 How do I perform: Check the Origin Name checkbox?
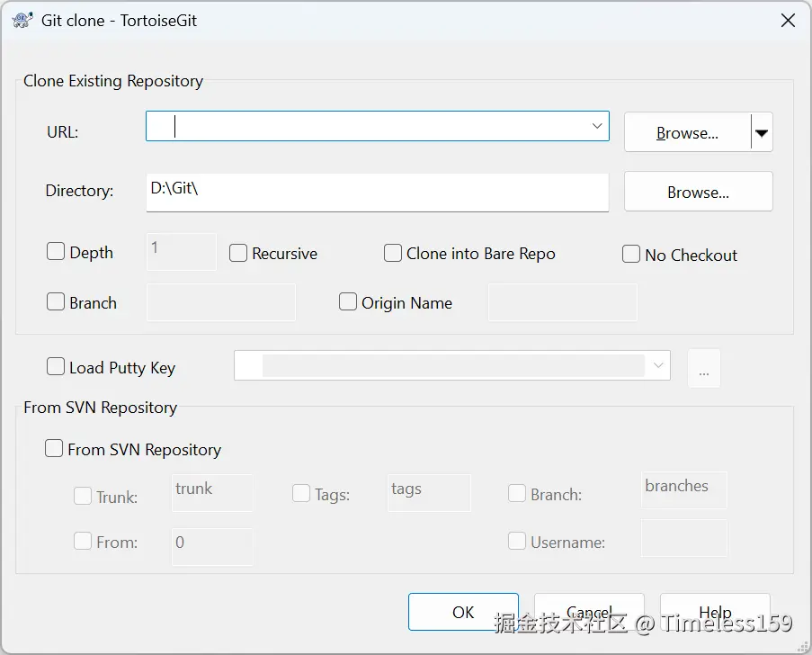pos(347,301)
